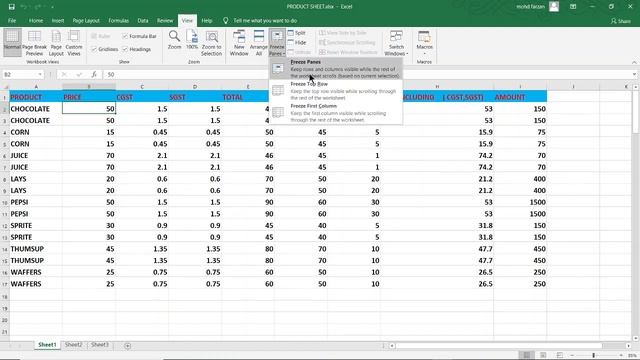Open the Data tab
Screen dimensions: 640x360
143,20
